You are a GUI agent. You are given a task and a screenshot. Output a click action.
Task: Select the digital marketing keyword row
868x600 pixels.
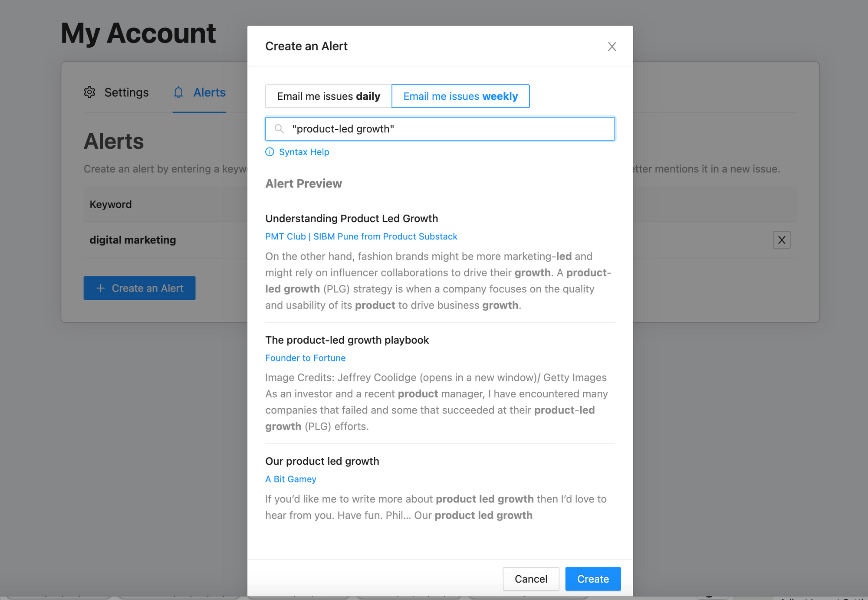[x=133, y=240]
